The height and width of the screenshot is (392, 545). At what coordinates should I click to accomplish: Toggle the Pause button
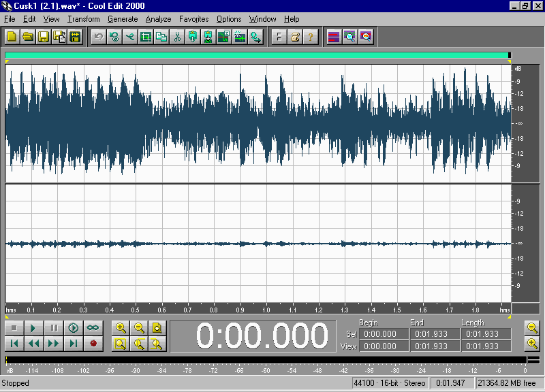pos(53,328)
